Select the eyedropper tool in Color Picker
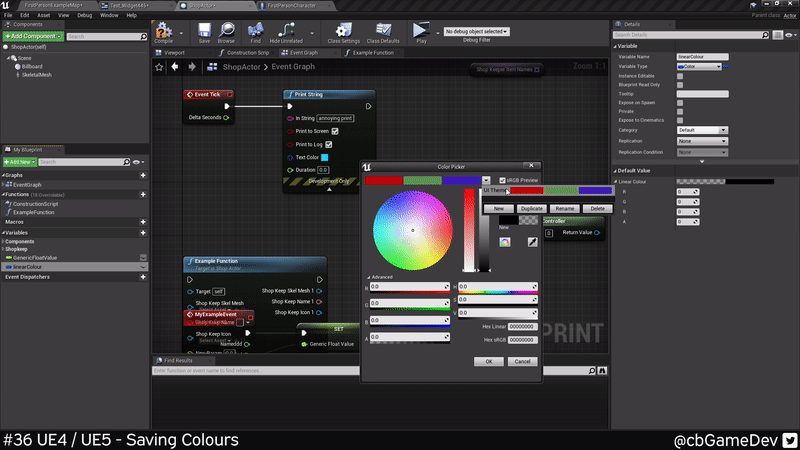This screenshot has width=800, height=450. click(x=533, y=241)
